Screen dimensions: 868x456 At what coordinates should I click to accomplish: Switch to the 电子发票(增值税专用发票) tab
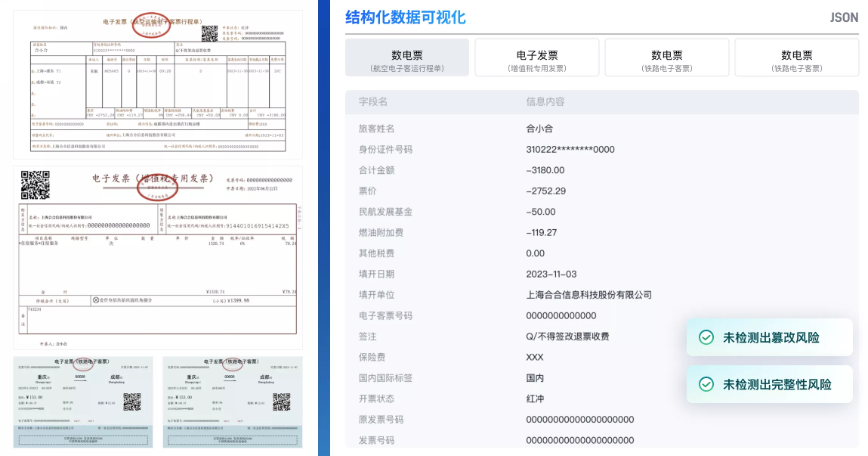tap(536, 57)
